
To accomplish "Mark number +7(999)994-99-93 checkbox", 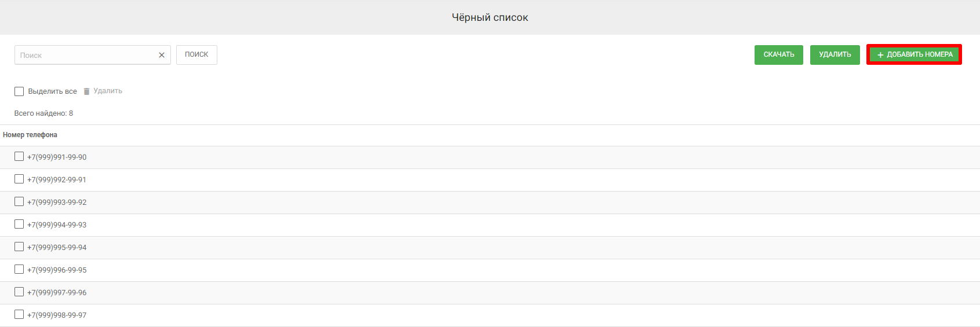I will click(19, 224).
